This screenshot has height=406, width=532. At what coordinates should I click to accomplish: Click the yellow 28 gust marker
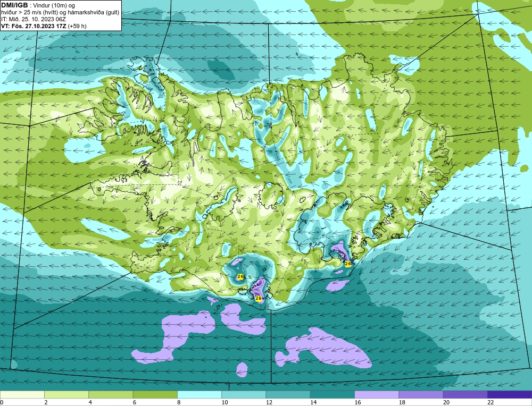[259, 299]
